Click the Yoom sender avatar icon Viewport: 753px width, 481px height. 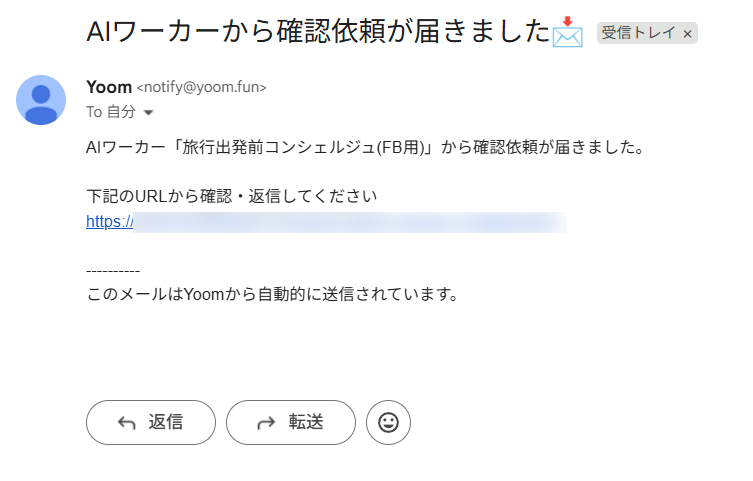click(41, 100)
